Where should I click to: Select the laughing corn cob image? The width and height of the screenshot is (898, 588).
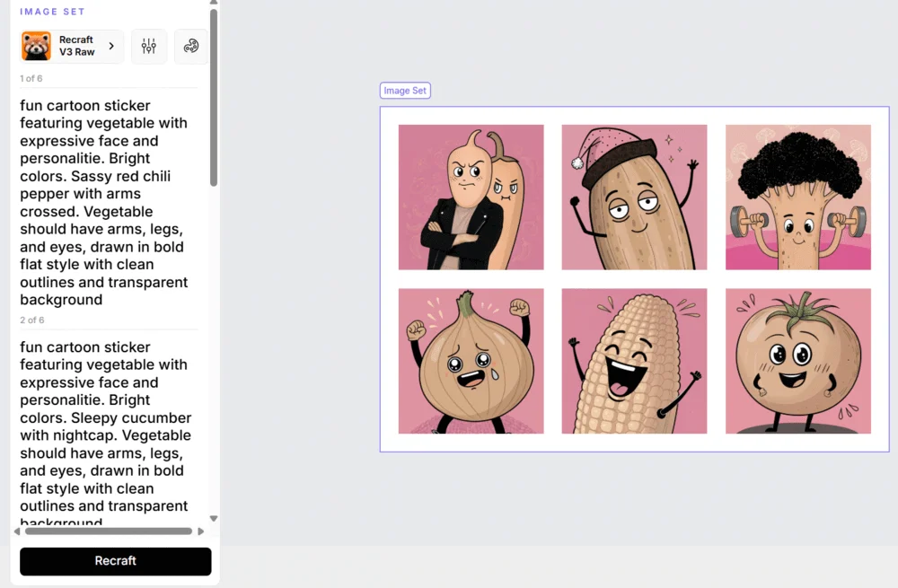[634, 361]
